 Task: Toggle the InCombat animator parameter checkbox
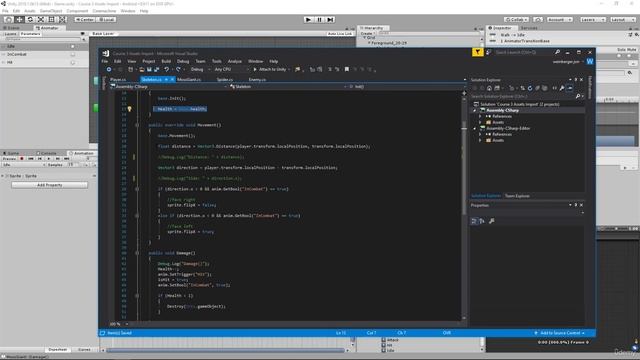click(x=73, y=54)
